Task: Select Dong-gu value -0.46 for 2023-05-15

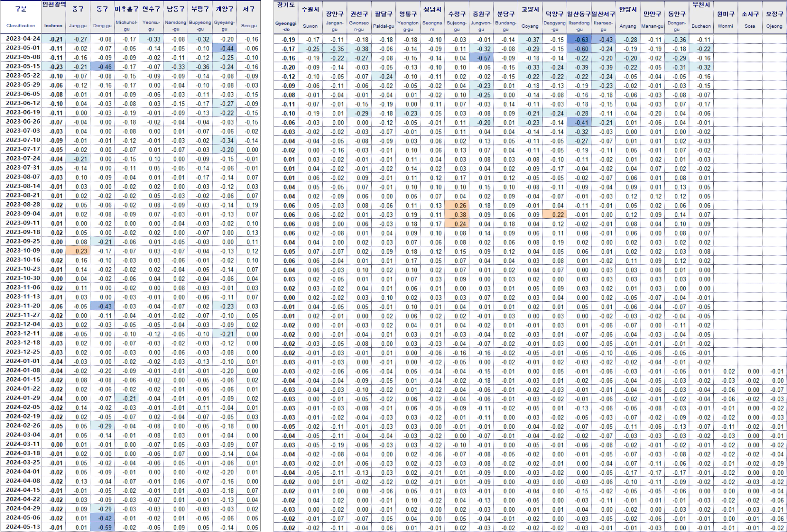Action: click(x=102, y=67)
